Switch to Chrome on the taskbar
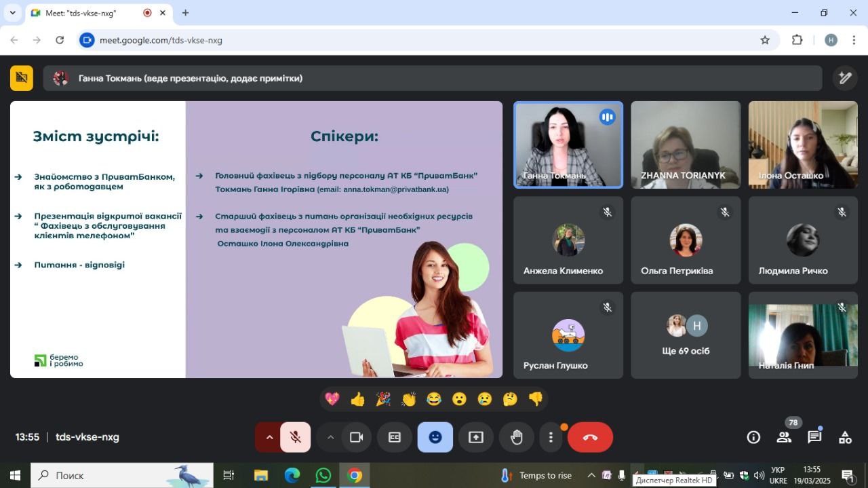Screen dimensions: 868x488 [x=355, y=475]
